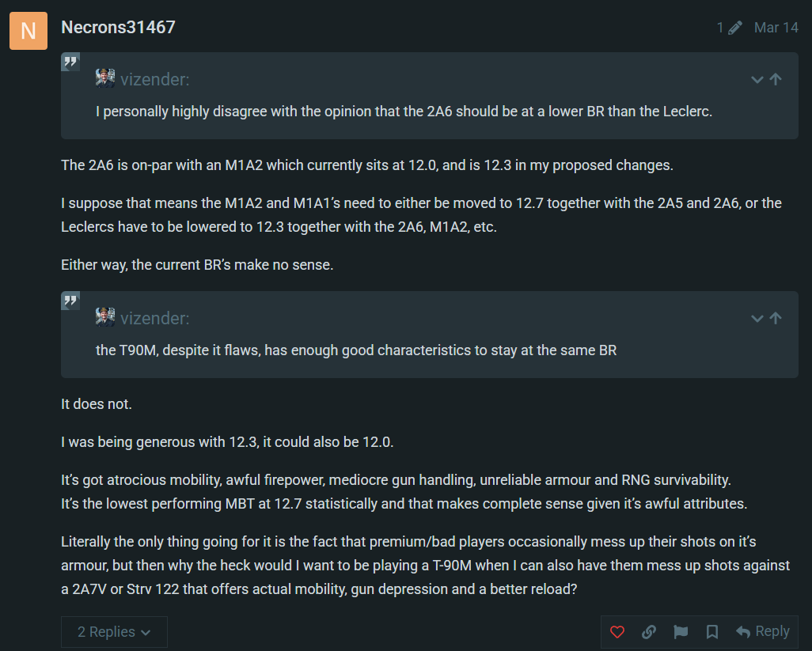This screenshot has height=651, width=812.
Task: Open the Mar 14 post date link
Action: click(x=776, y=28)
